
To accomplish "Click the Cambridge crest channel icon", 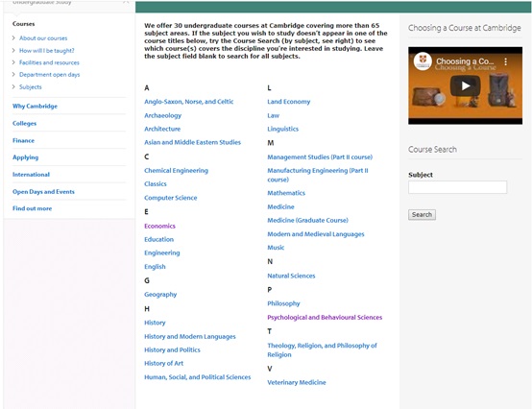I will pyautogui.click(x=423, y=61).
